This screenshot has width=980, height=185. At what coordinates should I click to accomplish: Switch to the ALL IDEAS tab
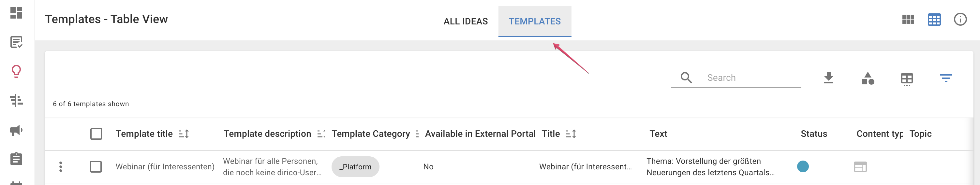point(465,21)
